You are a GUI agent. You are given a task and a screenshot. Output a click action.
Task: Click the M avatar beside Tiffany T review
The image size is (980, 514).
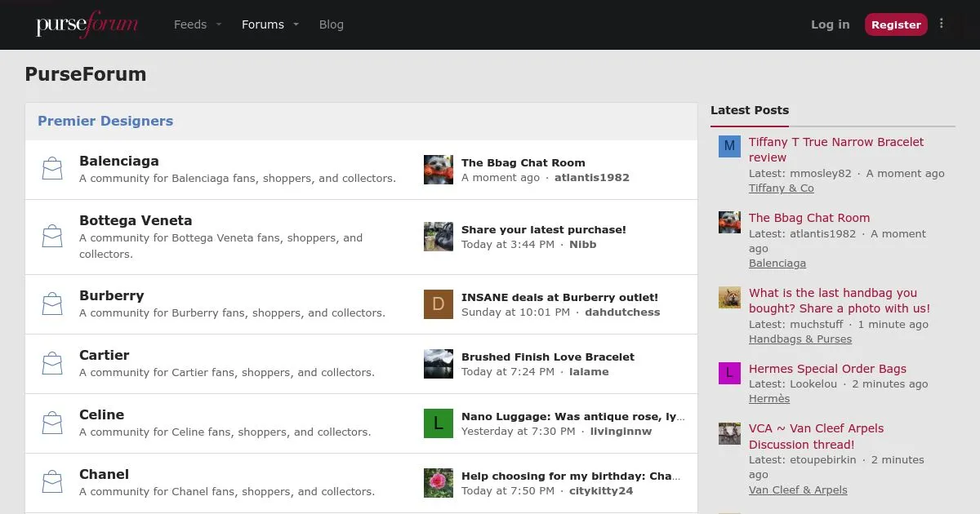729,146
